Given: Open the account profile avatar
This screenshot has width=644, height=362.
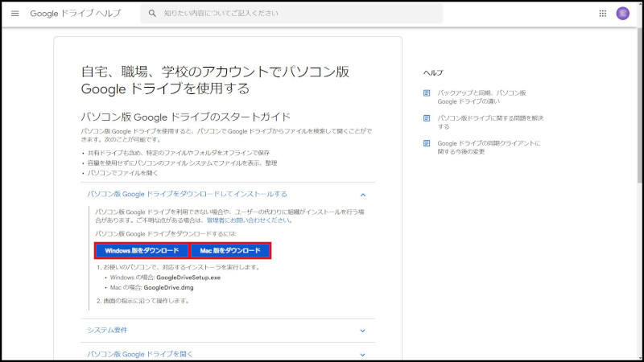Looking at the screenshot, I should [x=623, y=14].
